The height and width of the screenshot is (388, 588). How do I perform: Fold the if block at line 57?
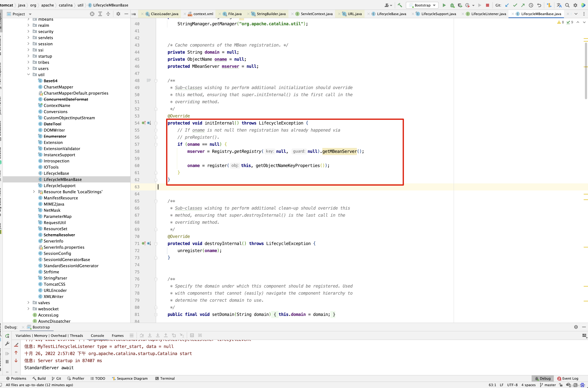pyautogui.click(x=156, y=144)
